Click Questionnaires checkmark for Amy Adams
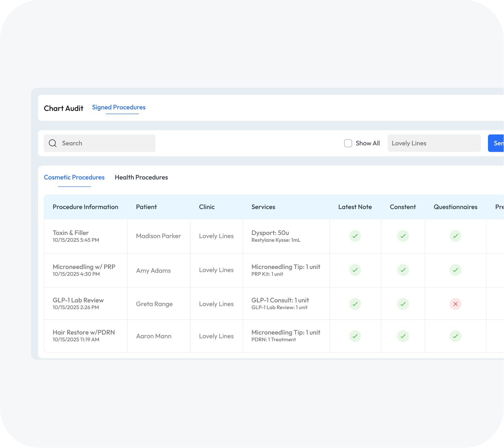 [455, 270]
